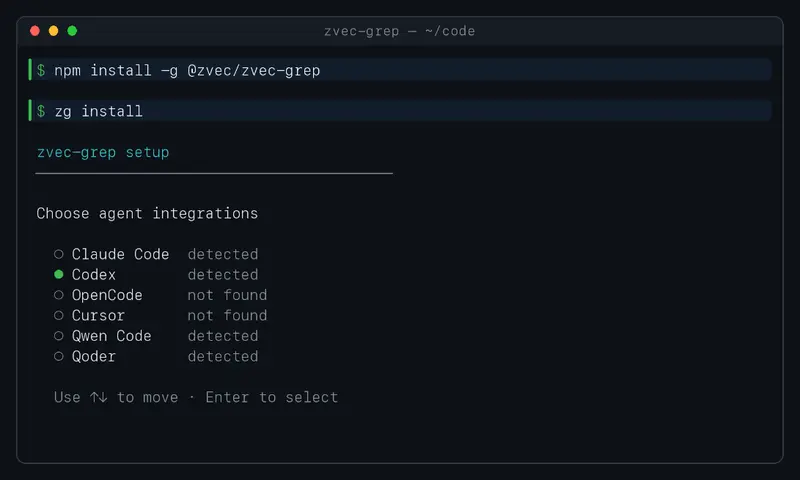Click the 'Choose agent integrations' prompt text
800x480 pixels.
pyautogui.click(x=147, y=213)
